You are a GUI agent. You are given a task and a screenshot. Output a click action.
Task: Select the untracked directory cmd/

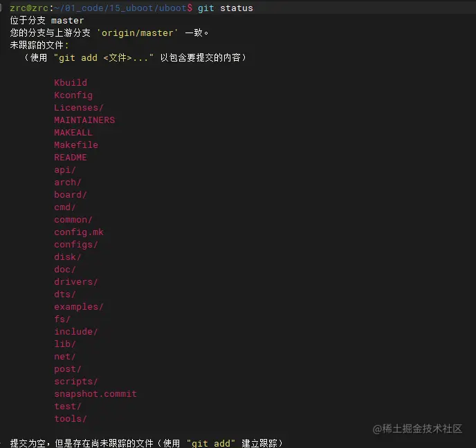coord(65,207)
